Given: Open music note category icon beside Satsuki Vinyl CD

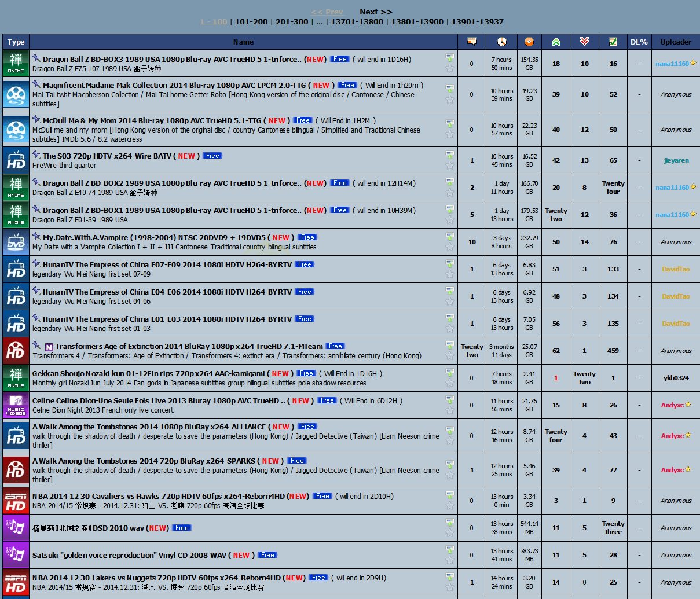Looking at the screenshot, I should point(16,555).
